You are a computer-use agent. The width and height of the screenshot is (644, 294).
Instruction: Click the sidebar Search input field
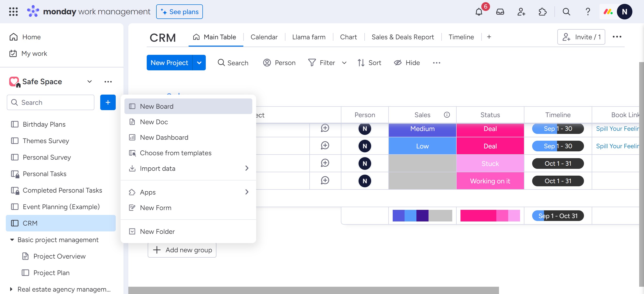tap(51, 102)
